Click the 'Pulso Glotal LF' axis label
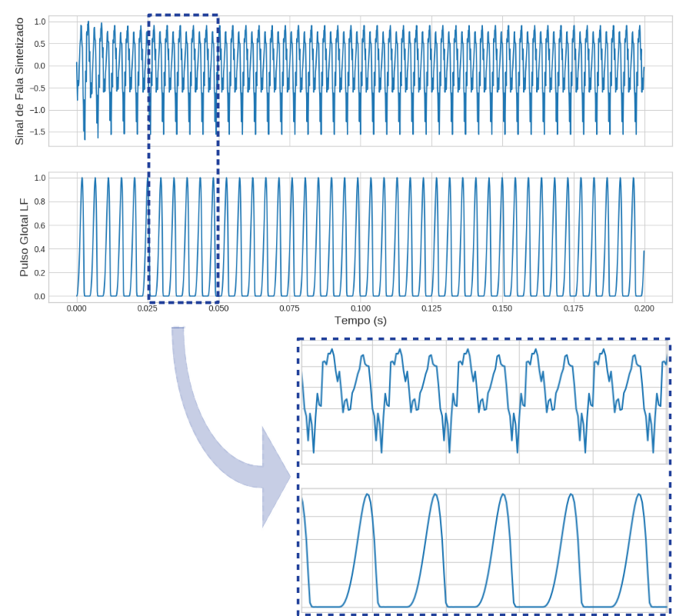686x616 pixels. tap(23, 237)
